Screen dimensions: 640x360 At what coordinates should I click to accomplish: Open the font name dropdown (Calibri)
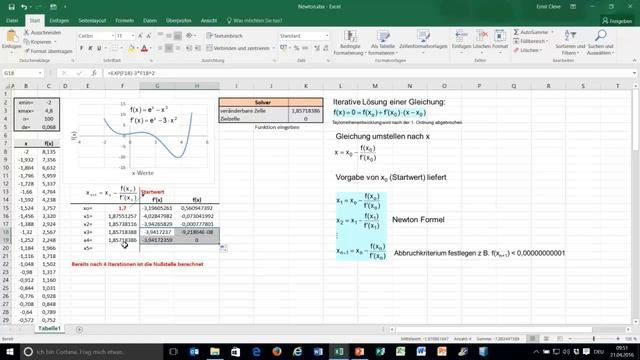click(x=113, y=36)
